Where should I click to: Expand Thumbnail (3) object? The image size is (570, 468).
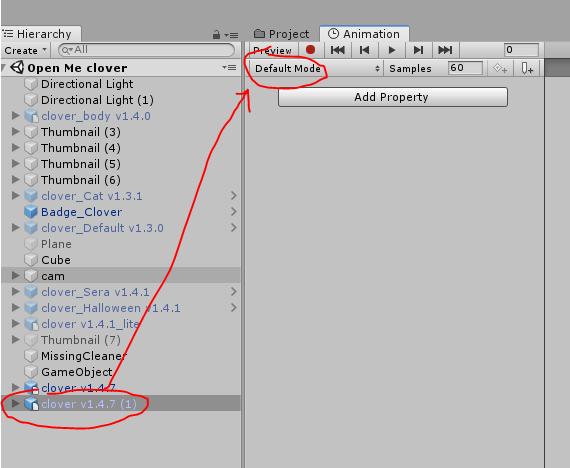click(x=16, y=132)
